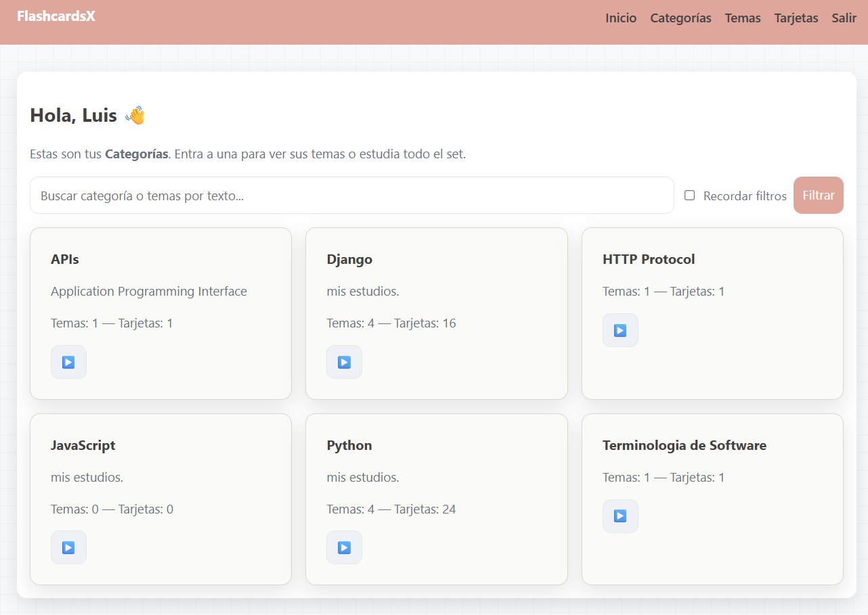Click the FlashcardsX logo title
Screen dimensions: 868x615
[x=56, y=16]
